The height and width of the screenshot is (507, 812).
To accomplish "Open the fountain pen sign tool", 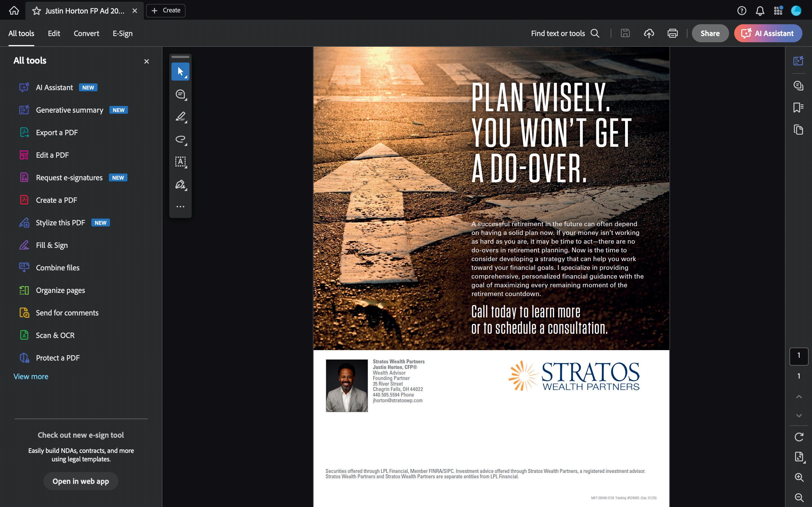I will coord(180,184).
